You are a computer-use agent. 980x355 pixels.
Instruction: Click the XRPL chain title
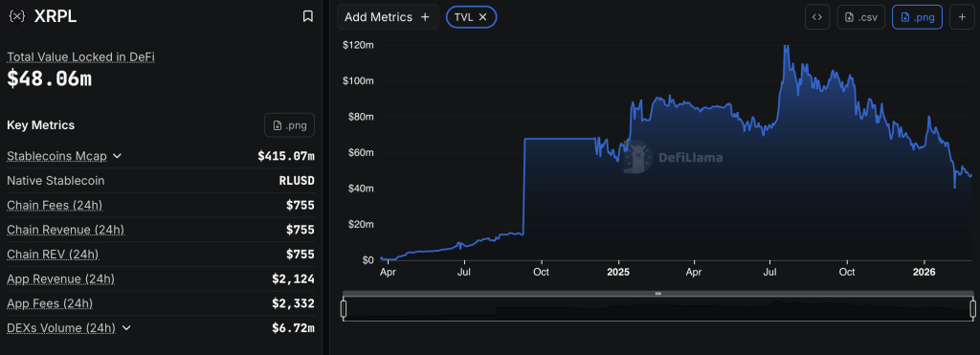[x=55, y=17]
